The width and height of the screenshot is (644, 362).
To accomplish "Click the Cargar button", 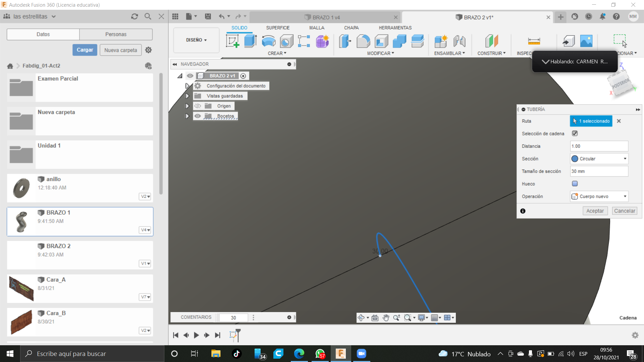I will pyautogui.click(x=85, y=50).
